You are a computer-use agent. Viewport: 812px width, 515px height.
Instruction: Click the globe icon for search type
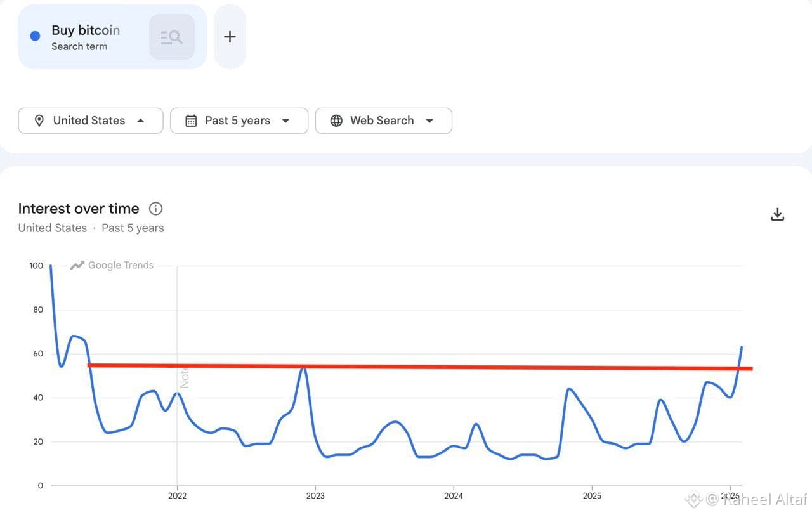pos(336,121)
